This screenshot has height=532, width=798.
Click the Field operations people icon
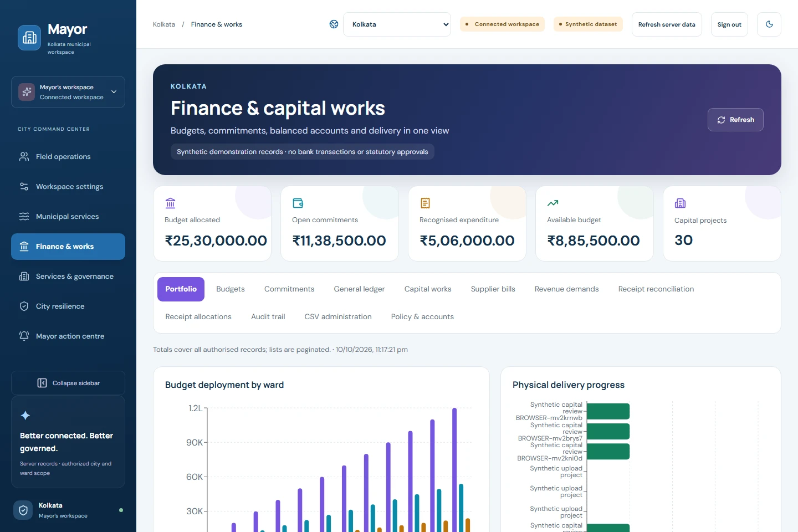pos(24,157)
